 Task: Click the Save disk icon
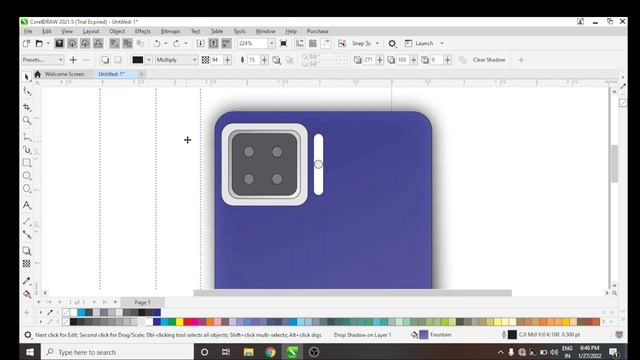(59, 43)
